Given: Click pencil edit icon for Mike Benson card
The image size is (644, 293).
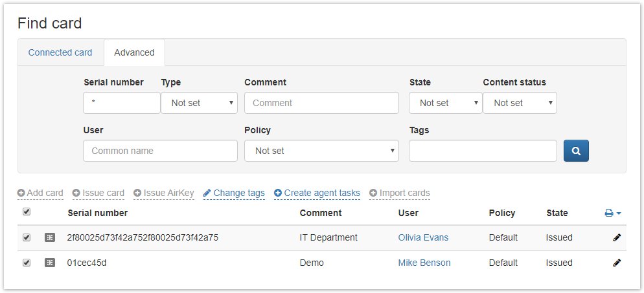Looking at the screenshot, I should [617, 263].
